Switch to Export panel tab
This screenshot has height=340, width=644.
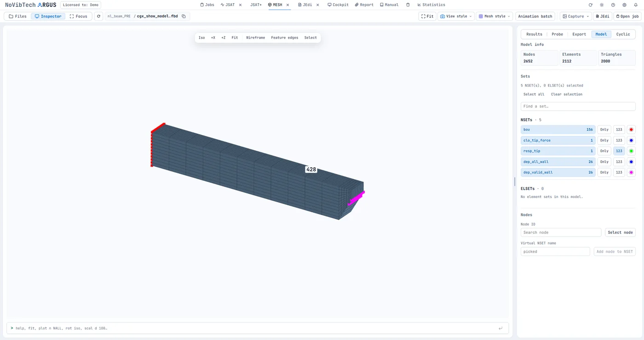pos(579,34)
